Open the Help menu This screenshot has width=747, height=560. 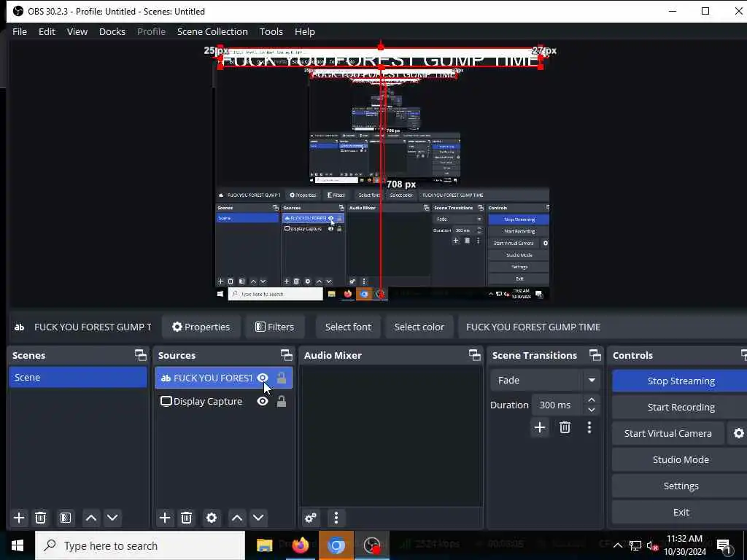point(305,31)
